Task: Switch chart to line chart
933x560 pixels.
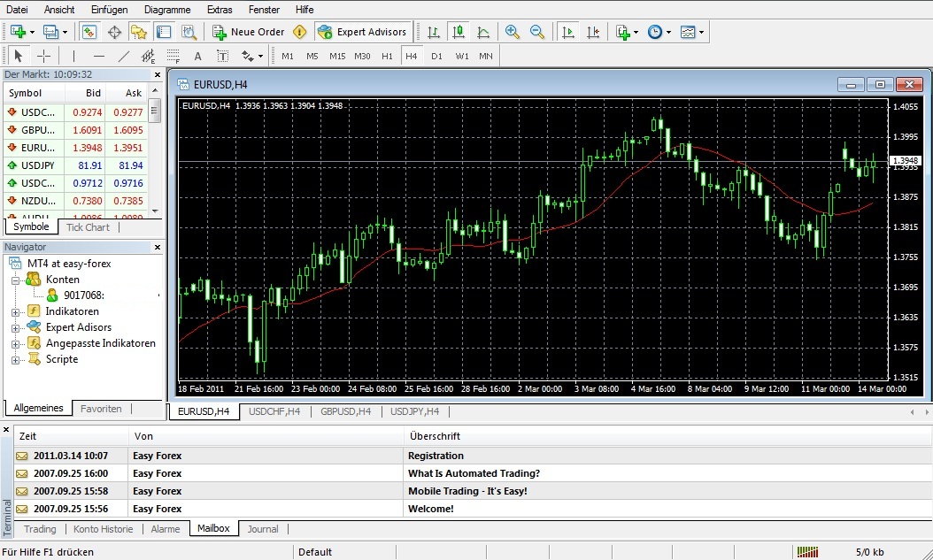Action: coord(483,32)
